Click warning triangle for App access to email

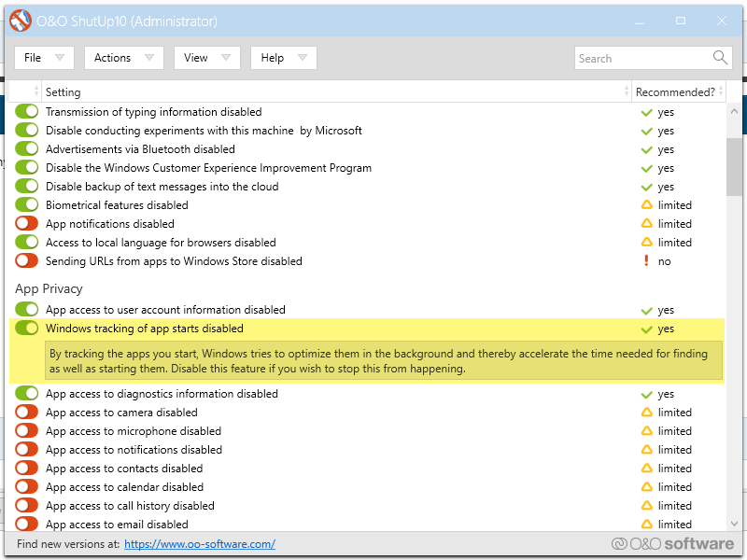click(x=646, y=525)
